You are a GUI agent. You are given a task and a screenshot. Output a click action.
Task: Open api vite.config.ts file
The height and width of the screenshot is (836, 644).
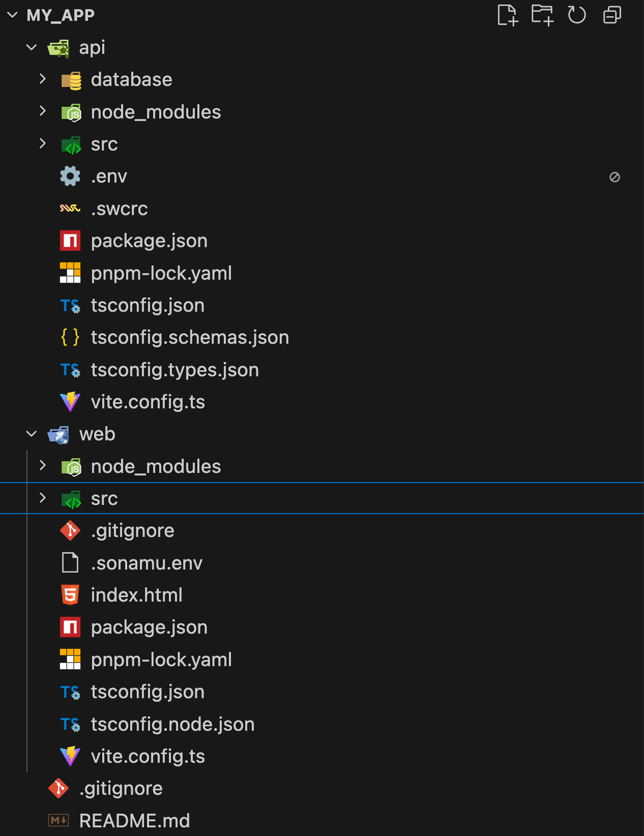(x=148, y=402)
